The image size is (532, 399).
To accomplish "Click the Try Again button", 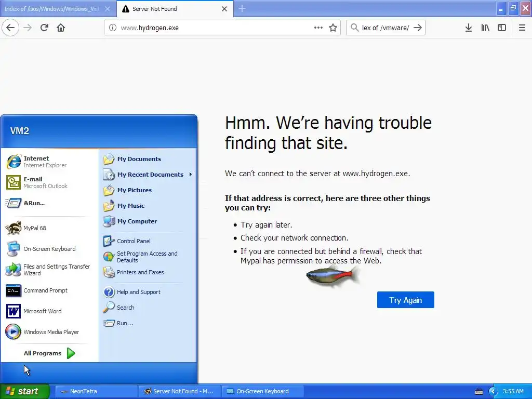I will pos(405,300).
